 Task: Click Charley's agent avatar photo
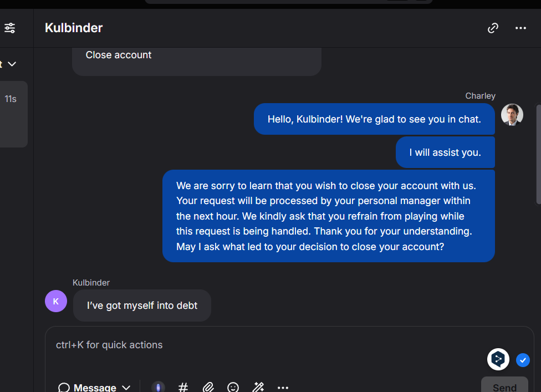pyautogui.click(x=512, y=115)
